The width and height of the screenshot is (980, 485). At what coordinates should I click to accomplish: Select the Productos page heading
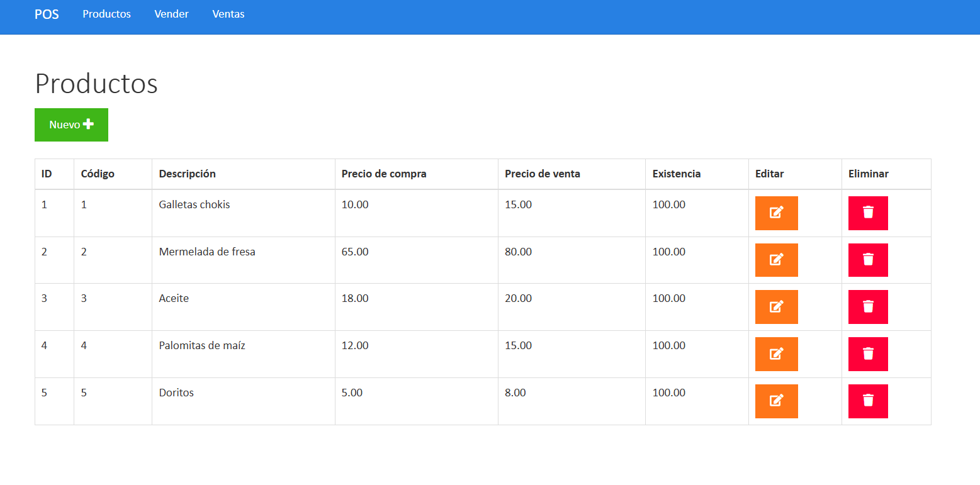point(96,83)
